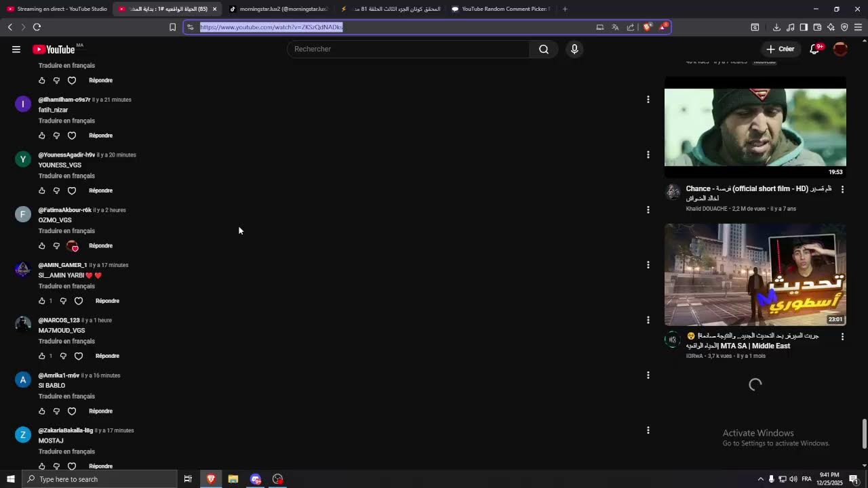Play the Chance short film thumbnail

tap(755, 127)
